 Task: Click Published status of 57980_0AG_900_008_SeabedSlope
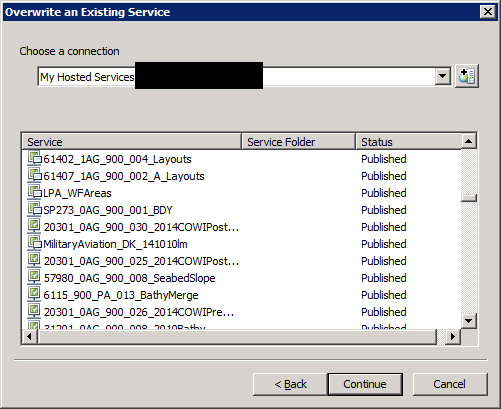pyautogui.click(x=384, y=278)
